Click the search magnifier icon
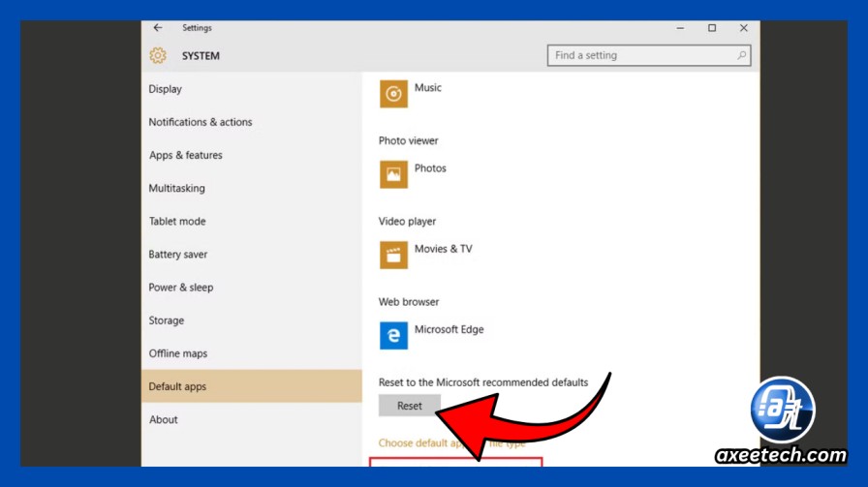Image resolution: width=868 pixels, height=487 pixels. click(x=741, y=55)
